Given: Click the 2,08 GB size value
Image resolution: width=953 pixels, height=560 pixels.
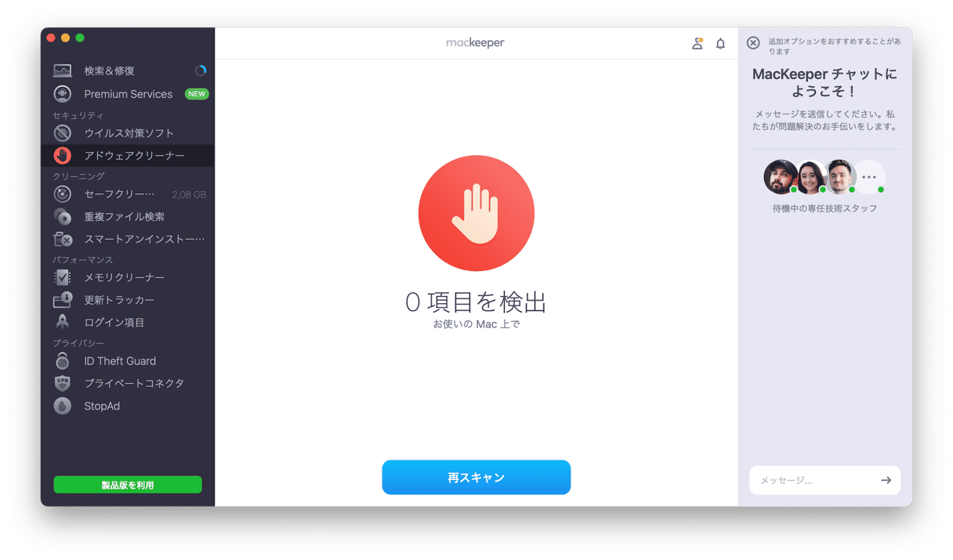Looking at the screenshot, I should (189, 194).
